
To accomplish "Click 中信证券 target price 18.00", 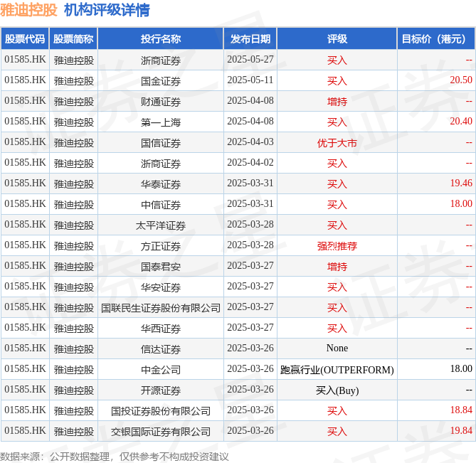I will coord(461,204).
